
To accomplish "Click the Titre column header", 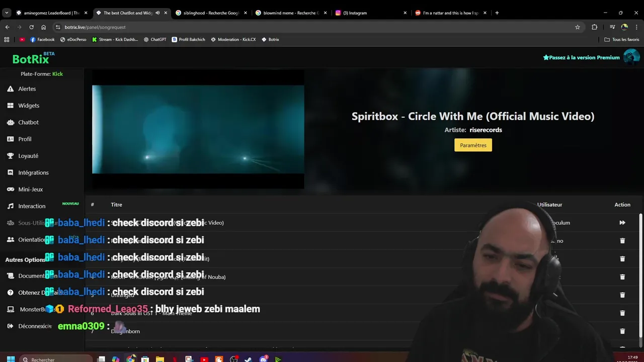I will click(116, 205).
